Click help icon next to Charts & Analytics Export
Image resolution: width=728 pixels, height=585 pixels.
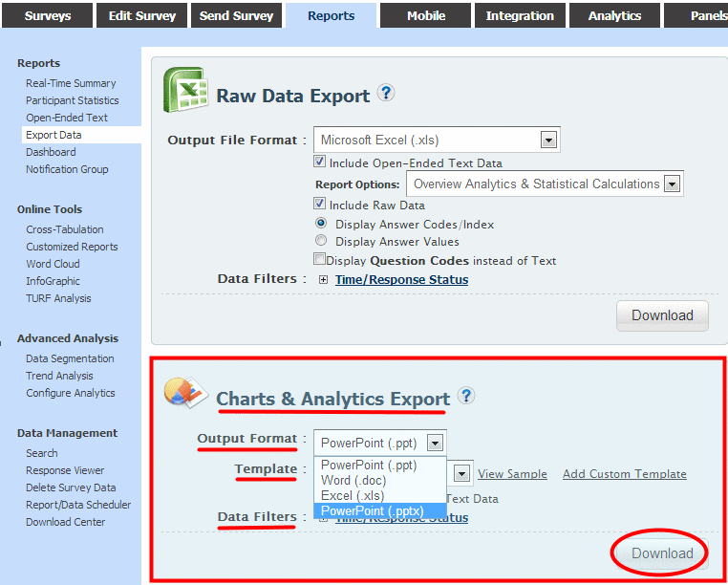click(x=465, y=396)
